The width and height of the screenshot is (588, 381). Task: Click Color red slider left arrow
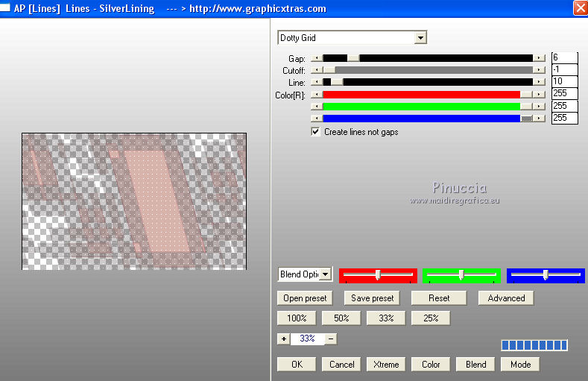(x=317, y=95)
